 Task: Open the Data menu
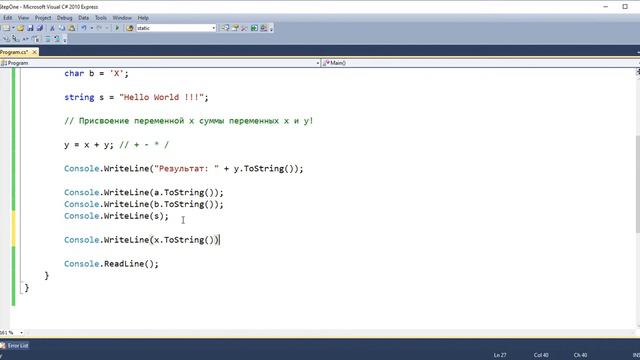pos(84,18)
